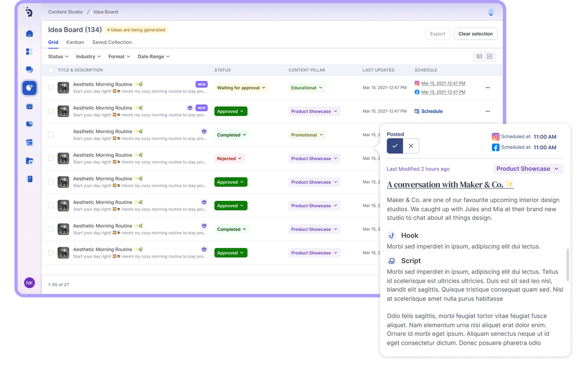Tick the checkbox of the bottom Approved row
This screenshot has width=588, height=380.
click(51, 253)
